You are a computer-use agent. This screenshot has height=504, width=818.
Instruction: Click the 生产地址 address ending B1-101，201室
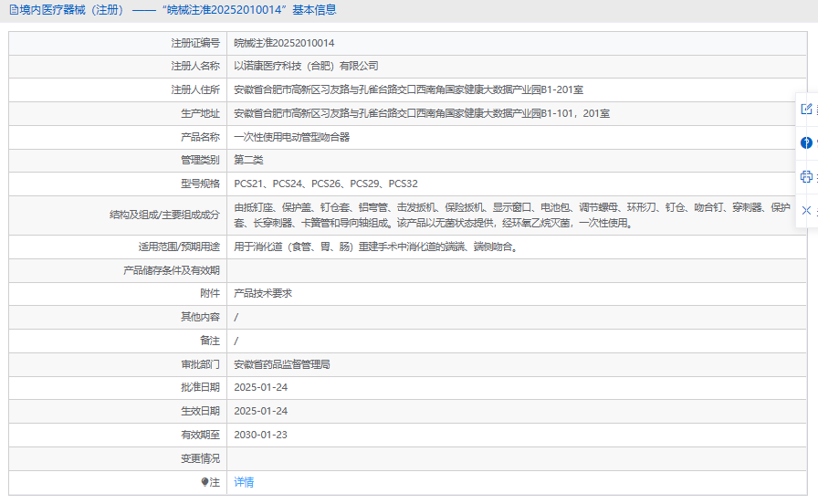pos(422,113)
